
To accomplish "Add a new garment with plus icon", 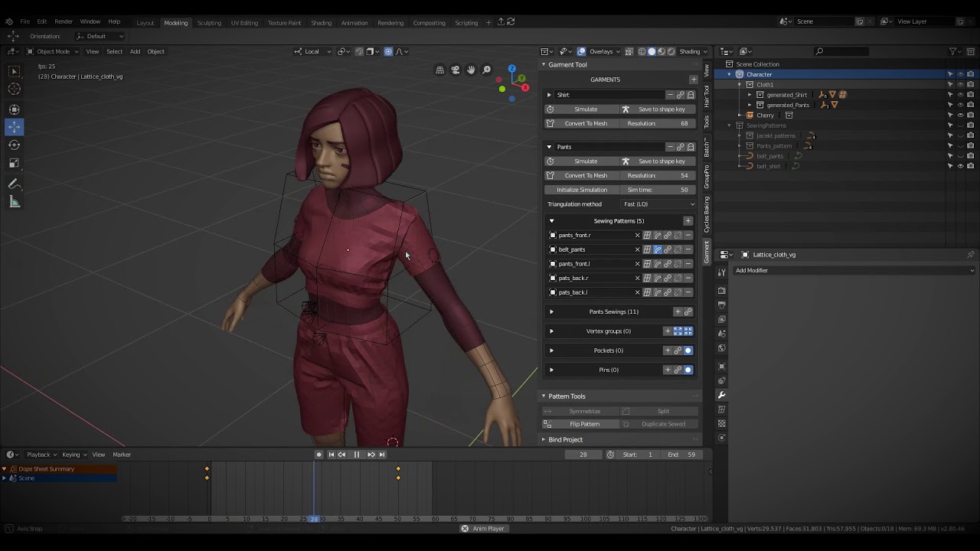I will coord(694,80).
